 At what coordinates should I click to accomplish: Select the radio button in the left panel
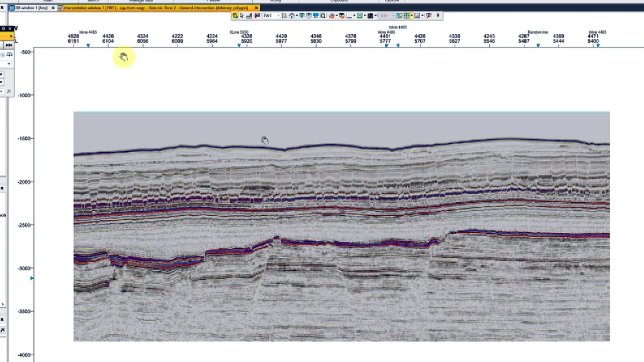[x=3, y=55]
